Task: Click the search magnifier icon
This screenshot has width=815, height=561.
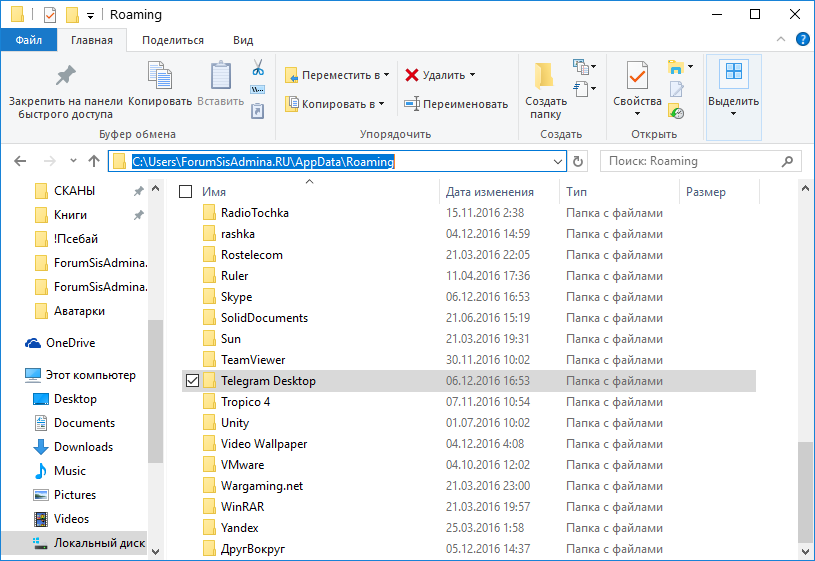Action: pos(787,162)
